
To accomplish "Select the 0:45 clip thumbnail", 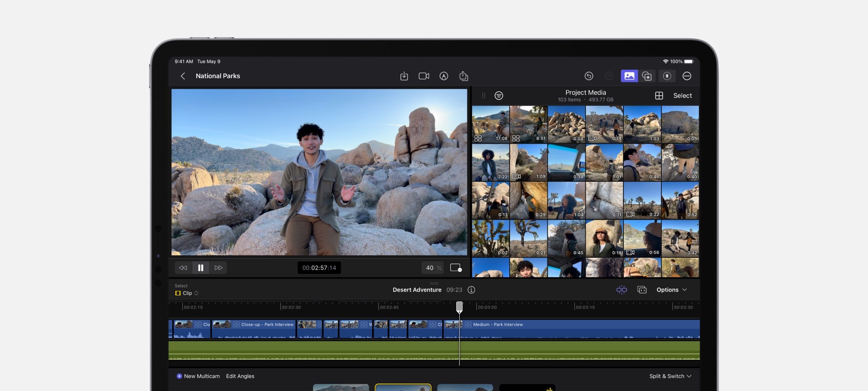I will (x=566, y=238).
